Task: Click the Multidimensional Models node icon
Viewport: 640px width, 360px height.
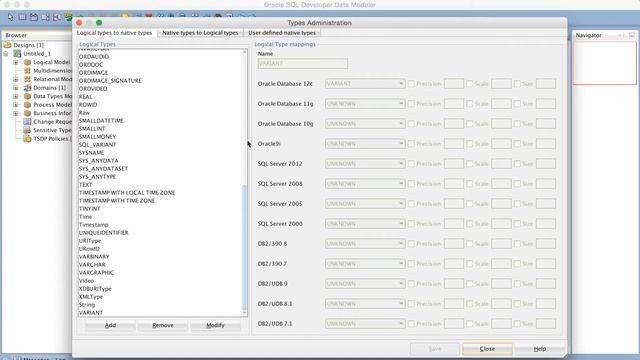Action: [27, 71]
